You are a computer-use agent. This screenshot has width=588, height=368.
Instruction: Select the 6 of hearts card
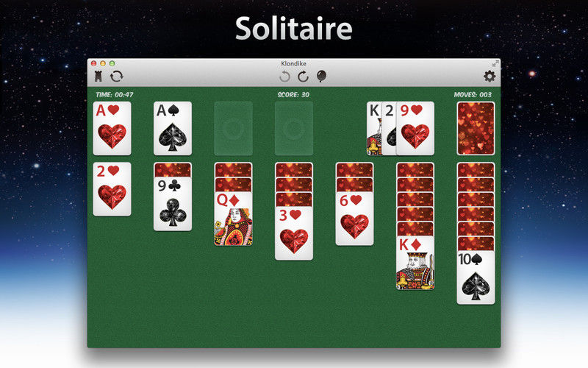pyautogui.click(x=354, y=219)
